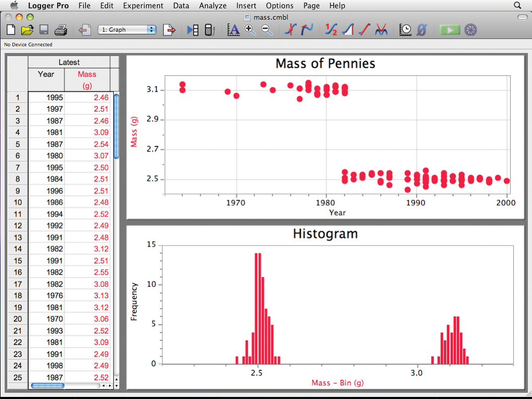Click the Year axis label on scatter graph

pyautogui.click(x=337, y=213)
